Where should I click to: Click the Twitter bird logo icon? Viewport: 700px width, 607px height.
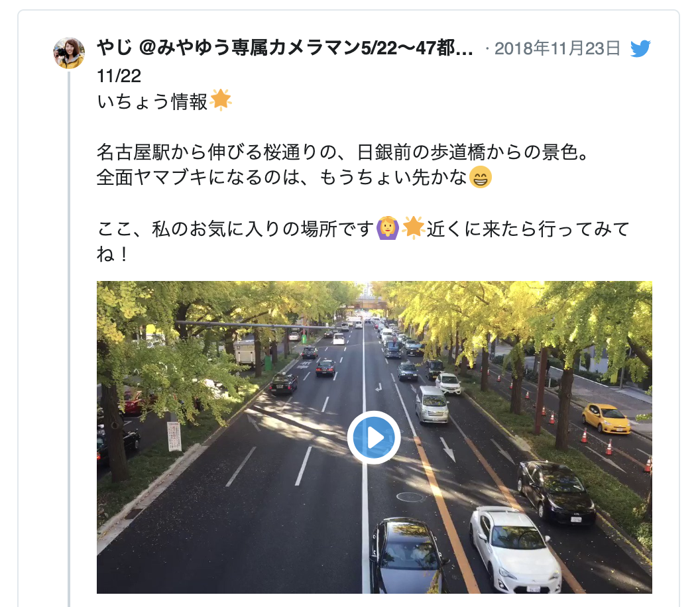640,48
